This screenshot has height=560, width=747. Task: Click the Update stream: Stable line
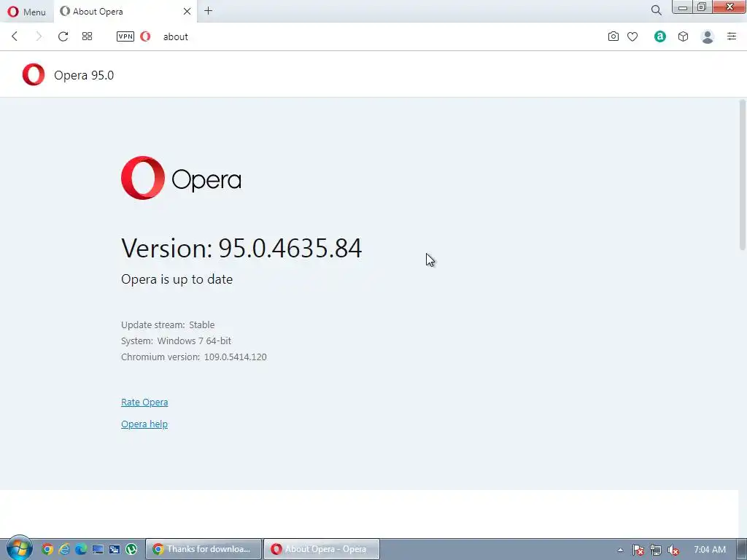[168, 324]
